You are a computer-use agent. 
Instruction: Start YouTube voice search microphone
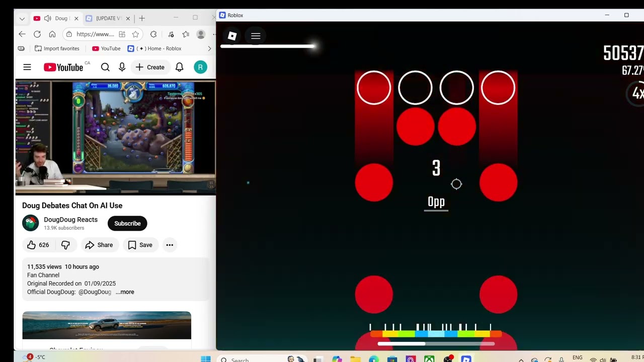pos(122,67)
